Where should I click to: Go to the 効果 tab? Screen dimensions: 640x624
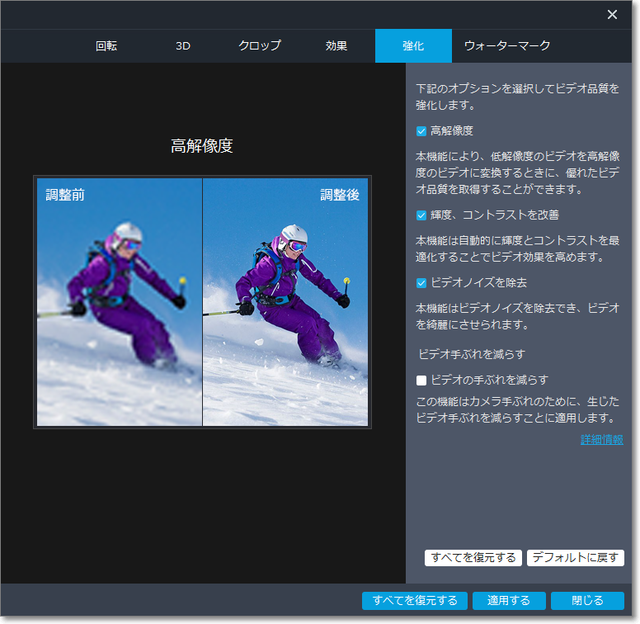[x=336, y=46]
